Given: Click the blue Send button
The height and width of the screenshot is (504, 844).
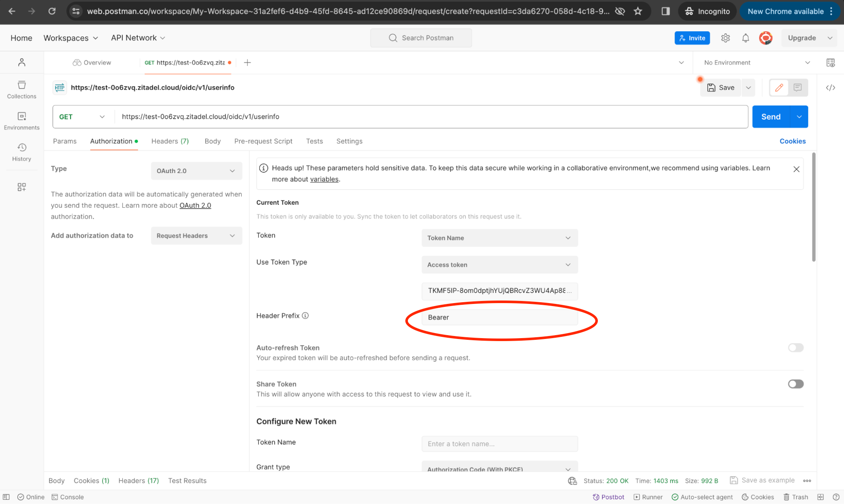Looking at the screenshot, I should (x=770, y=117).
